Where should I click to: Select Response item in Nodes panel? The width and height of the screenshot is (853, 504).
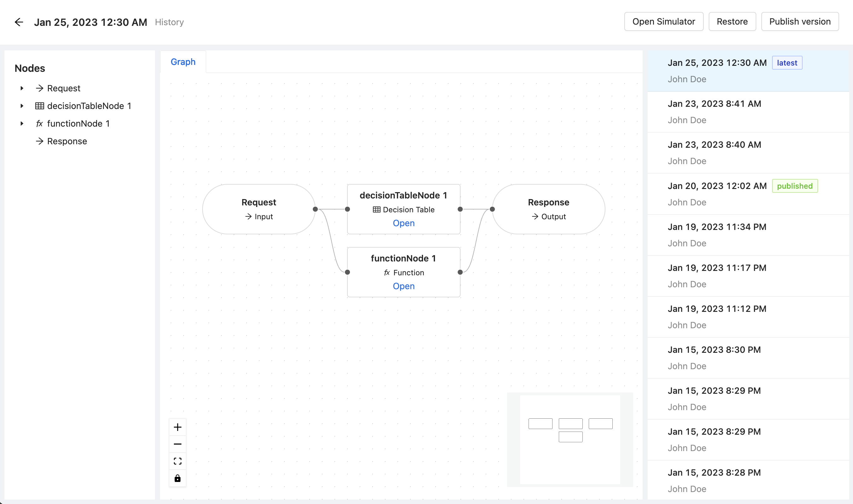pos(67,141)
